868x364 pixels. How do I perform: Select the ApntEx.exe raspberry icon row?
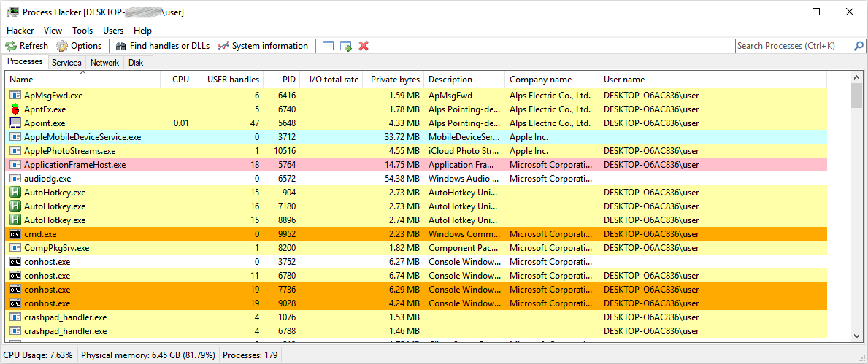point(16,109)
